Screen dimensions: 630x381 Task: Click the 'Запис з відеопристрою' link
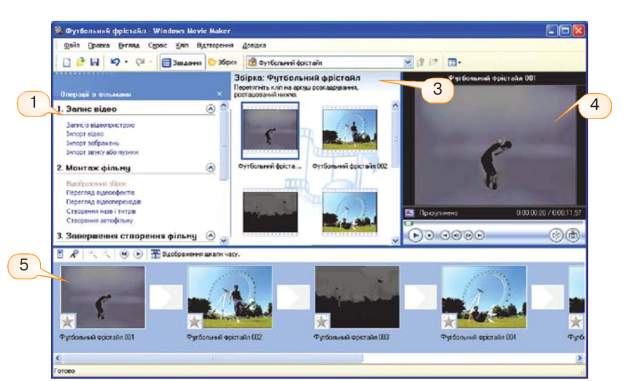click(100, 125)
